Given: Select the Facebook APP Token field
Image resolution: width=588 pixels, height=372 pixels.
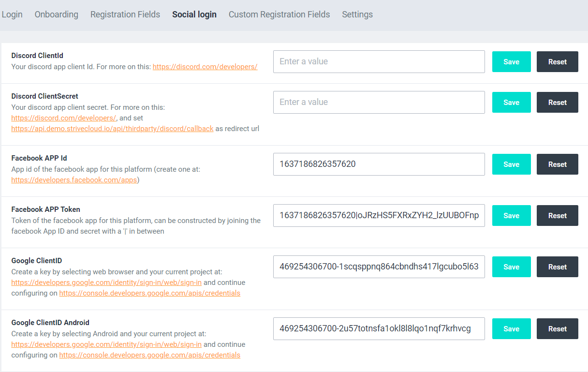Looking at the screenshot, I should pos(379,216).
